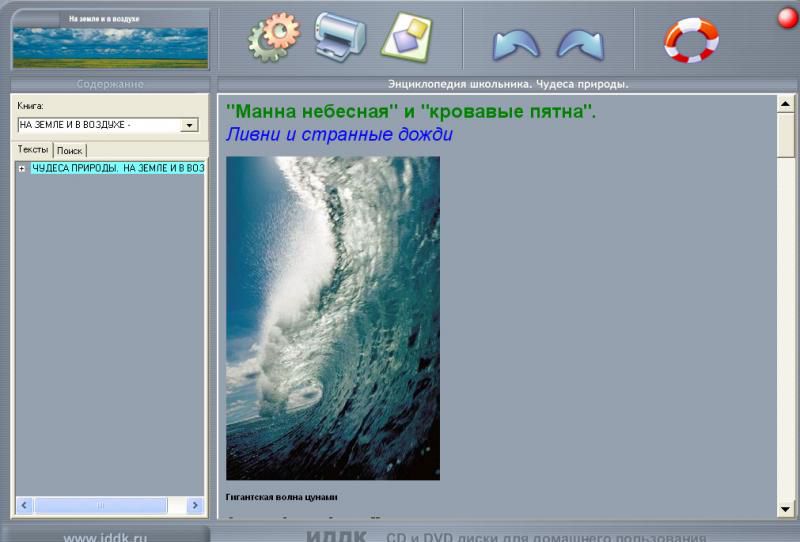Switch to the Тексты tab

point(33,149)
